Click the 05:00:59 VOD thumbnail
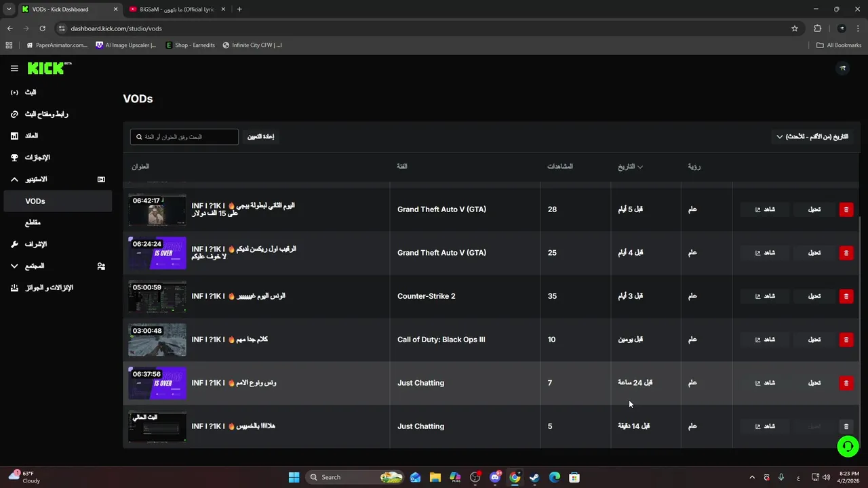The height and width of the screenshot is (488, 868). pos(157,296)
